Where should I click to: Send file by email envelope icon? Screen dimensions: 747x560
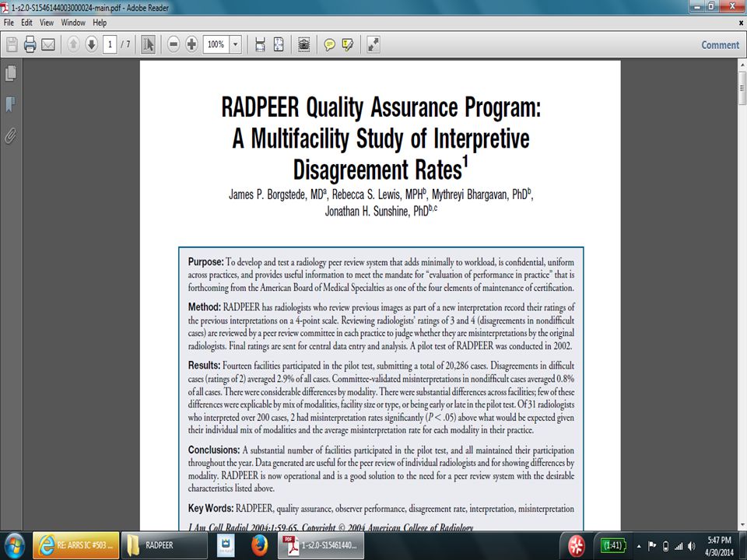pyautogui.click(x=48, y=45)
